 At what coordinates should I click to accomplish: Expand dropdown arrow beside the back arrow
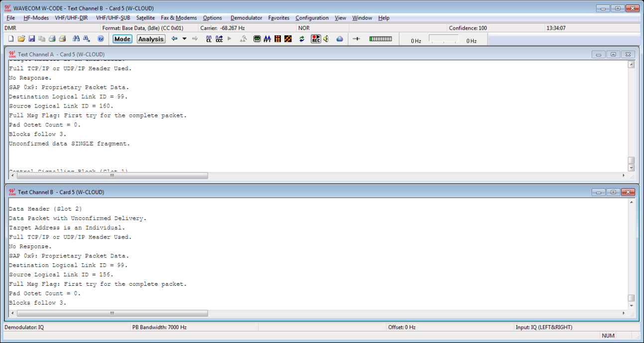184,39
